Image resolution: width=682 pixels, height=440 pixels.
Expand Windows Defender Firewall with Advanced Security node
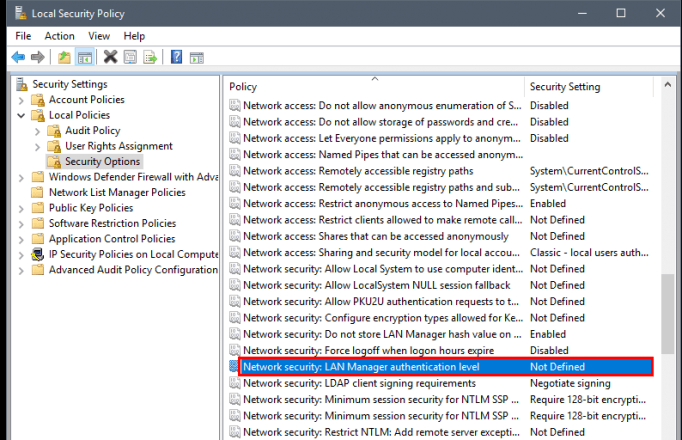[21, 177]
